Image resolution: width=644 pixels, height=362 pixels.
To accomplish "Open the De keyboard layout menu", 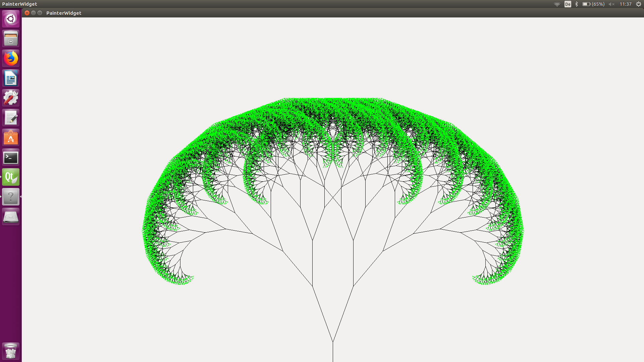I will (568, 4).
